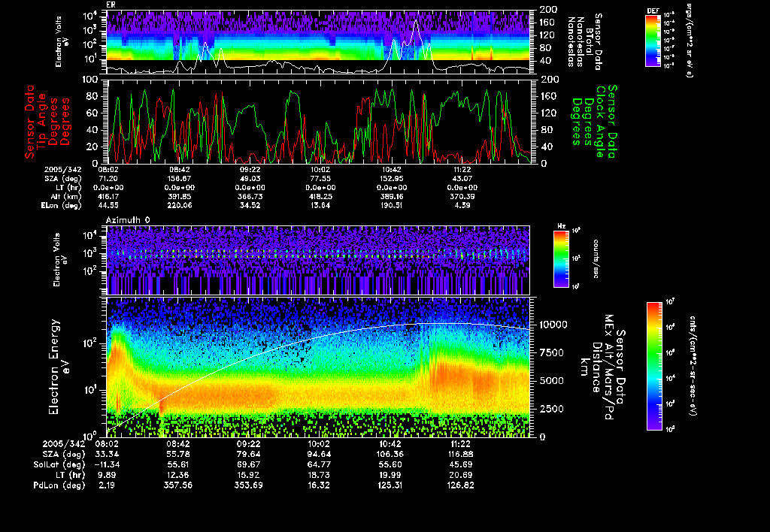
Task: Select the 'Azimuth 0' panel title
Action: click(x=128, y=220)
